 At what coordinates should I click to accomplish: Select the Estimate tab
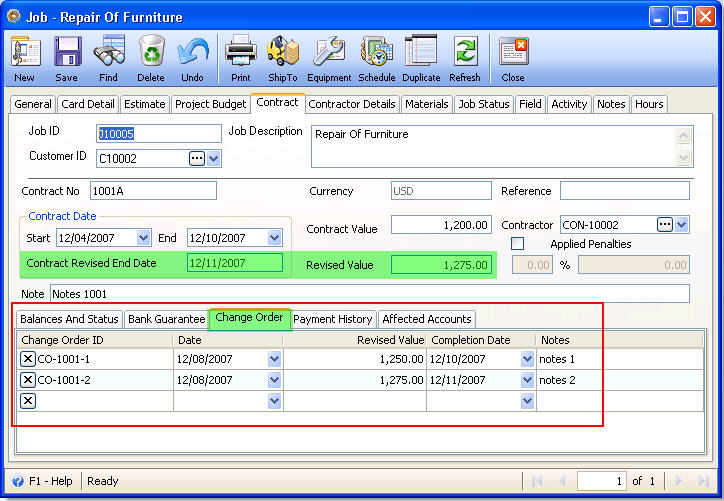click(145, 104)
